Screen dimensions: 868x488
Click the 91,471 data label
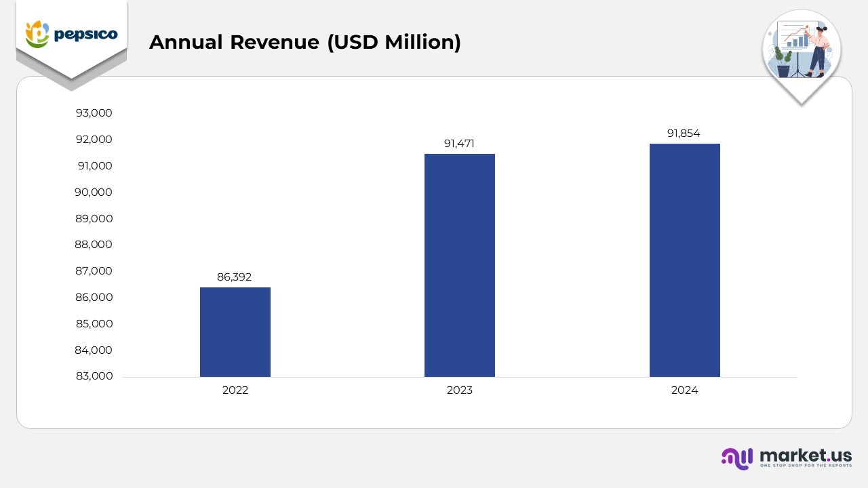tap(460, 143)
